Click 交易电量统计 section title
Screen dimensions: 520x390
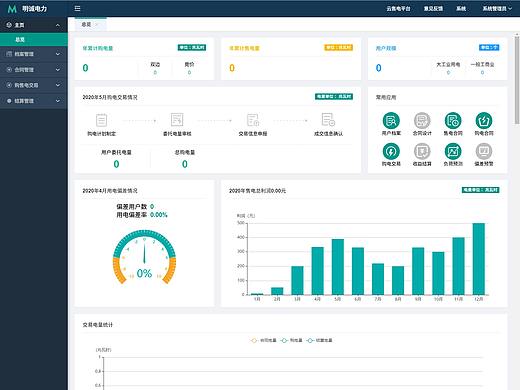98,325
